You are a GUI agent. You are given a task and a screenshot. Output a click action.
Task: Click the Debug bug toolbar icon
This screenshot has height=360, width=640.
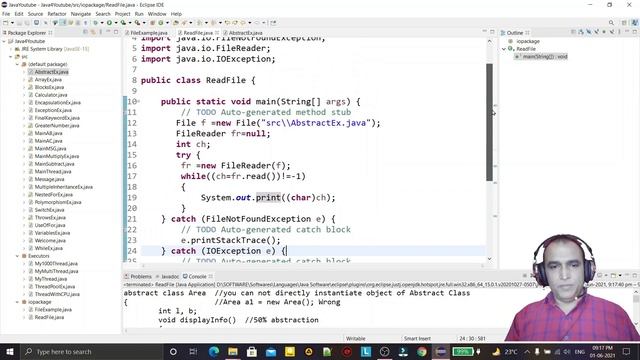pyautogui.click(x=95, y=23)
